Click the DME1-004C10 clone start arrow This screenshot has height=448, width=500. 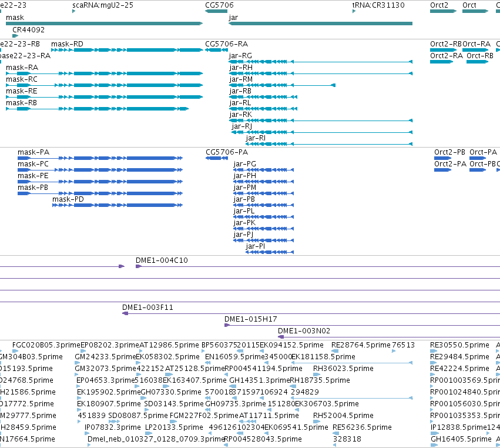pos(139,266)
